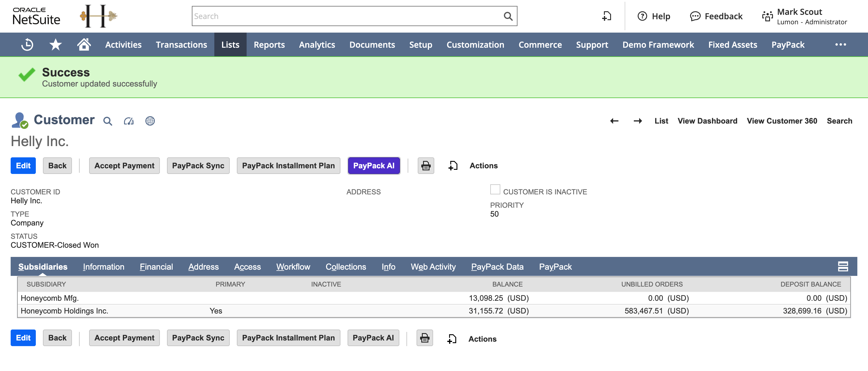Open the Recent Records clock icon
This screenshot has height=371, width=868.
(x=27, y=44)
